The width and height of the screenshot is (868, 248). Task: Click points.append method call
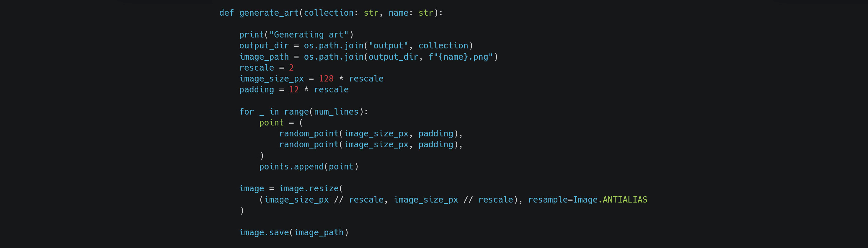(x=291, y=167)
